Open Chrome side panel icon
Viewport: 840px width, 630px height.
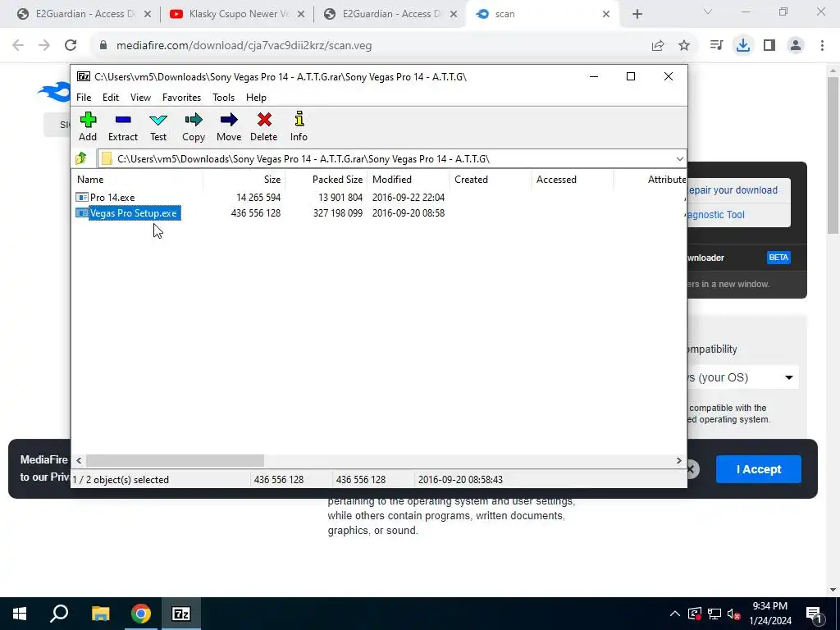tap(769, 46)
